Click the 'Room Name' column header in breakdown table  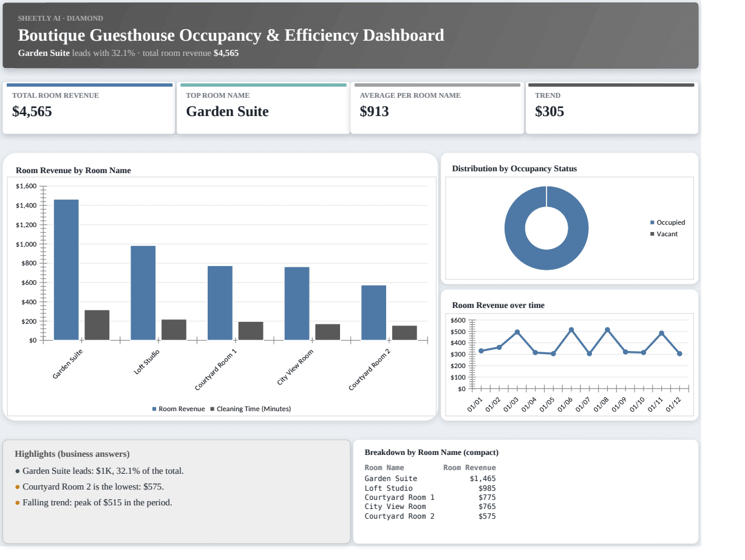click(x=384, y=468)
